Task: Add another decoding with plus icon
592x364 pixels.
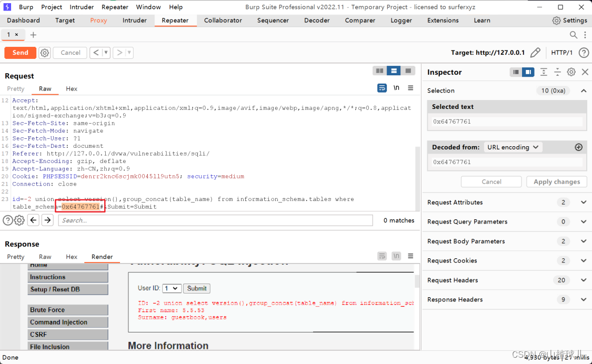Action: pyautogui.click(x=578, y=147)
